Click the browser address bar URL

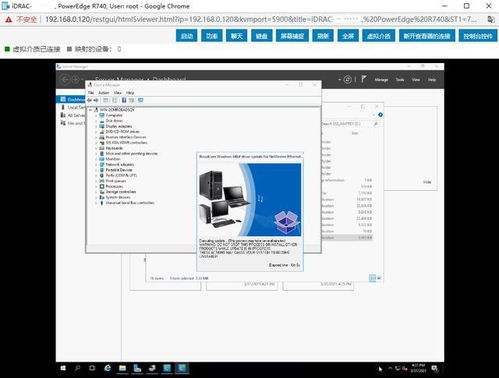[x=261, y=19]
